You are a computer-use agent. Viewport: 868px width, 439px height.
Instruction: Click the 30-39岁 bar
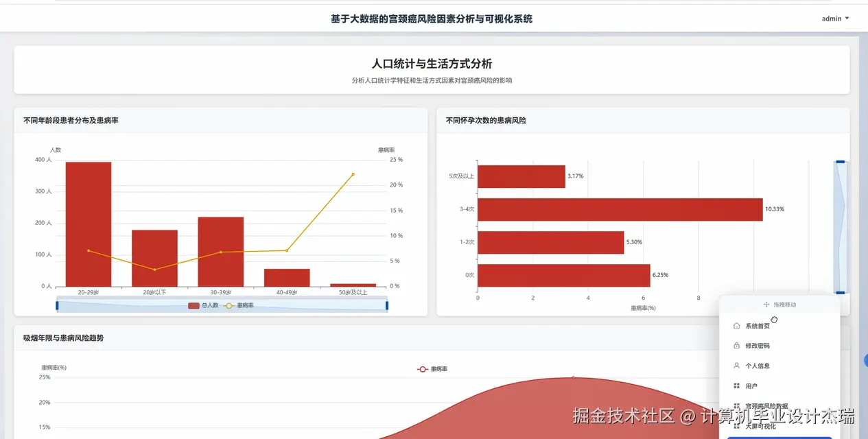220,252
